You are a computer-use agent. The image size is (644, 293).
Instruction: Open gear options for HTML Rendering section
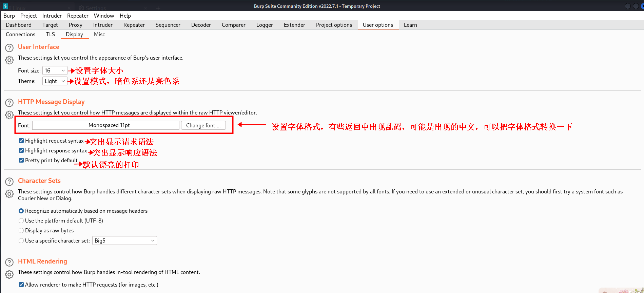coord(9,274)
